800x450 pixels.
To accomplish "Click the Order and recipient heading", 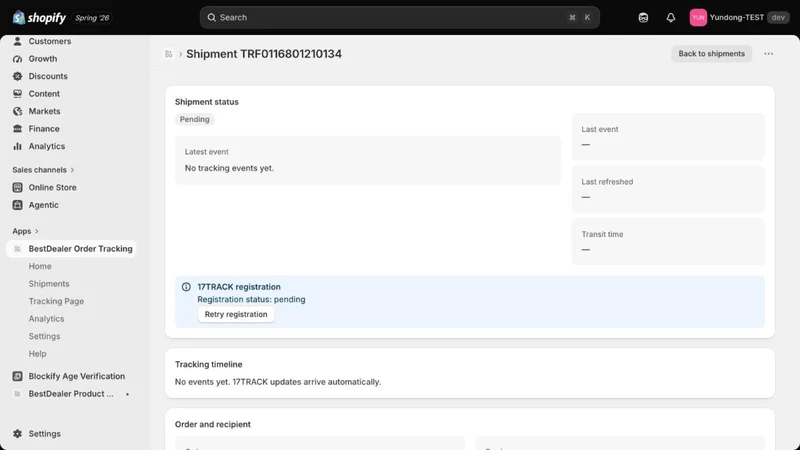I will (213, 424).
